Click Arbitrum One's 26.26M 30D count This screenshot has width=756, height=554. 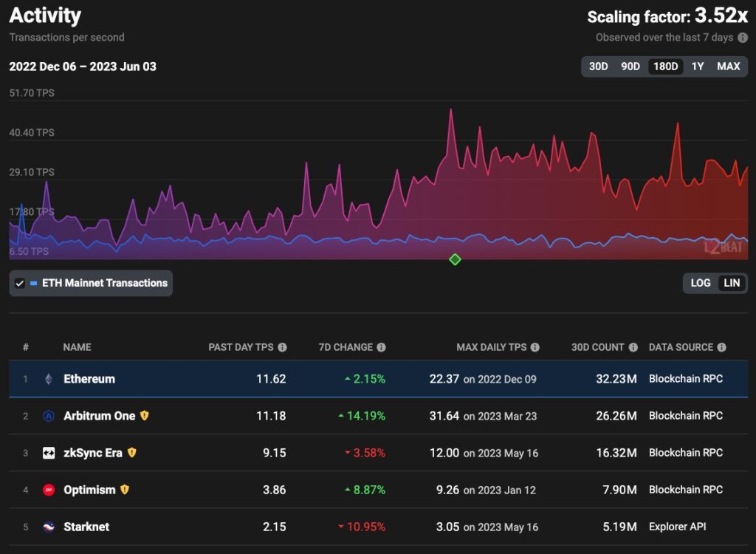(616, 416)
